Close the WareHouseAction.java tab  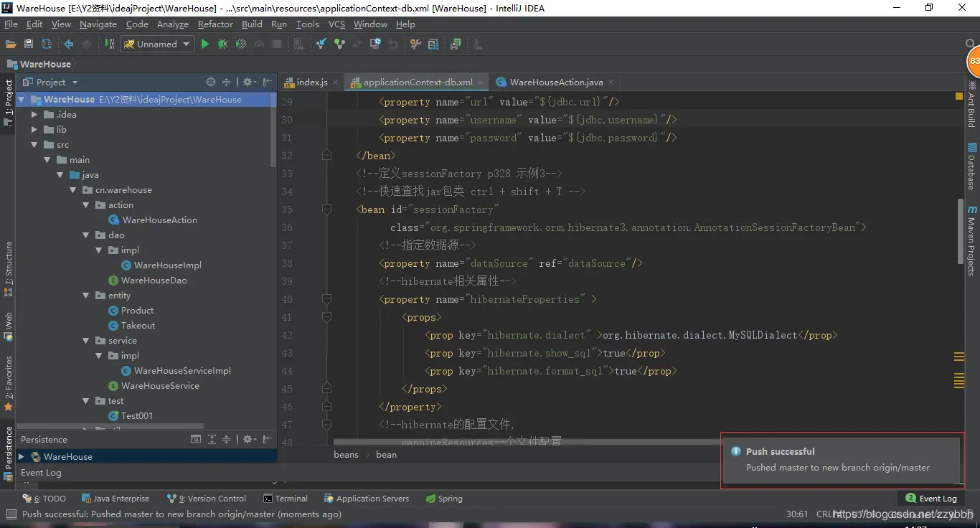pos(611,82)
